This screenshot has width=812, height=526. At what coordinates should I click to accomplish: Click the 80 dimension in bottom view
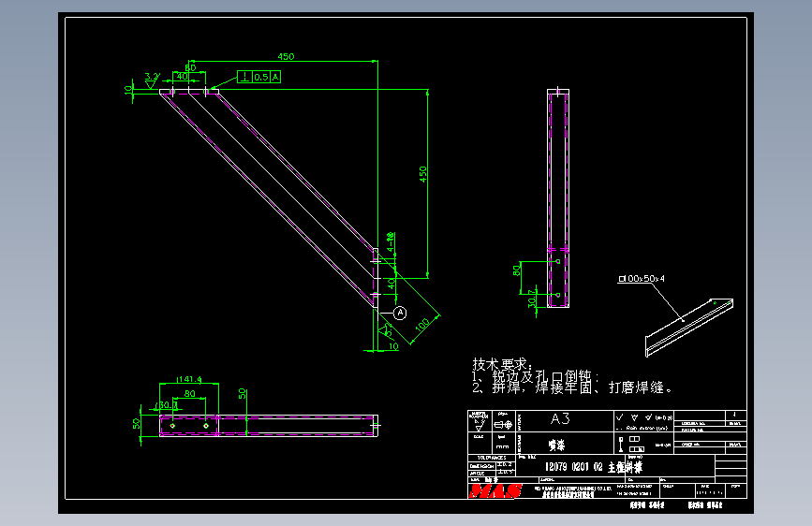(189, 393)
